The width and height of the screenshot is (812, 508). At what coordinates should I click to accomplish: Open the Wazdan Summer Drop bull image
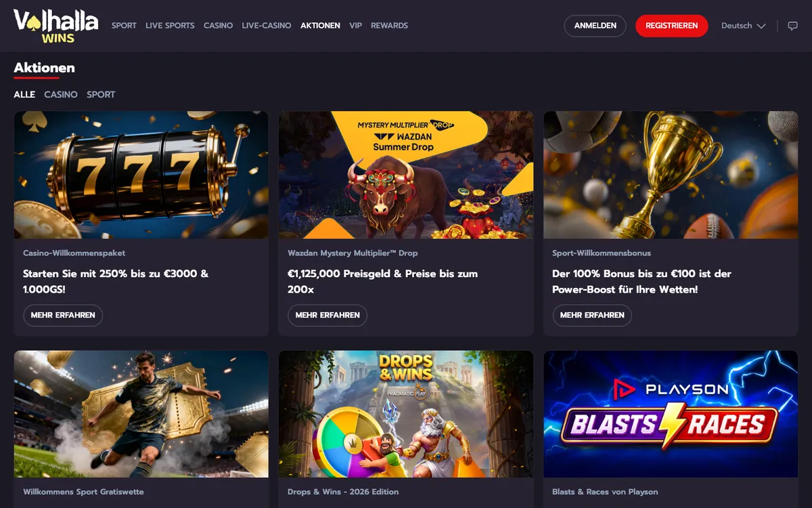tap(406, 175)
